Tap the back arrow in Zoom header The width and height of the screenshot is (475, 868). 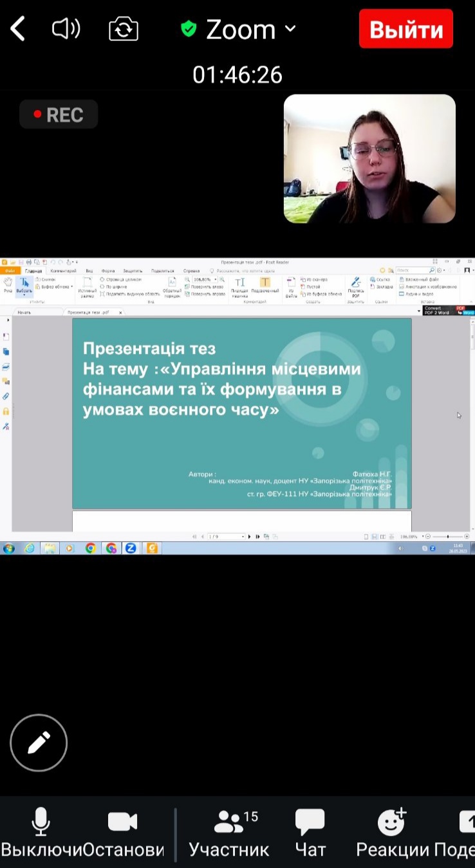(18, 30)
